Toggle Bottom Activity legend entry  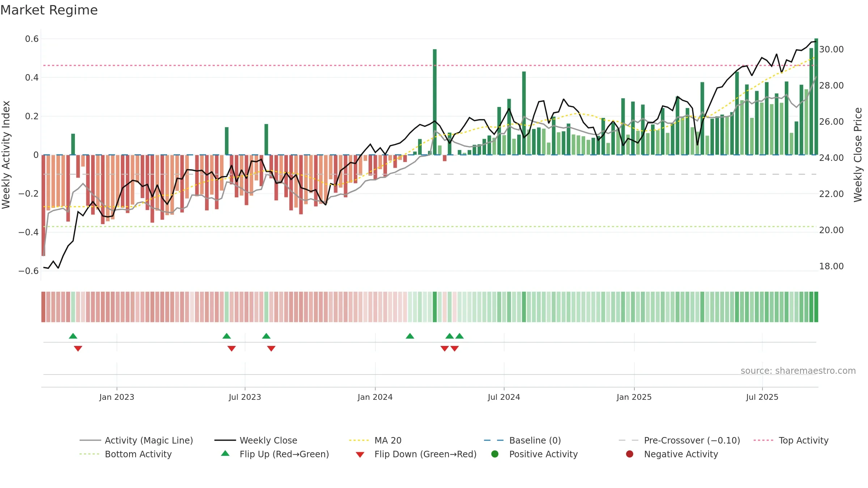[125, 454]
